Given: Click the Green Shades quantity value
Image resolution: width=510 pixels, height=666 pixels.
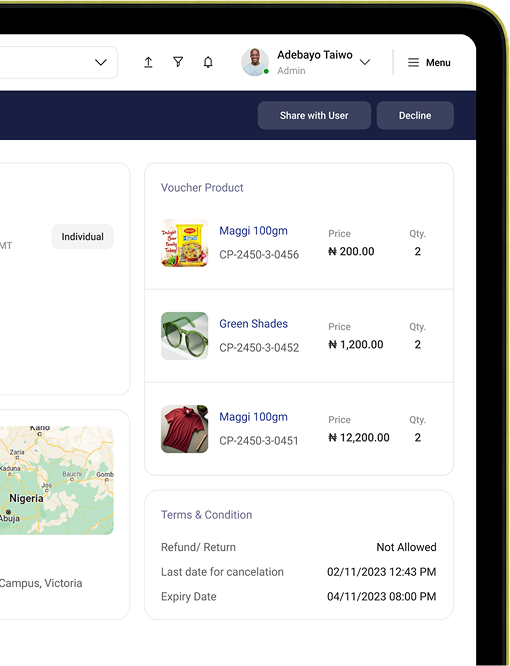Looking at the screenshot, I should tap(418, 344).
